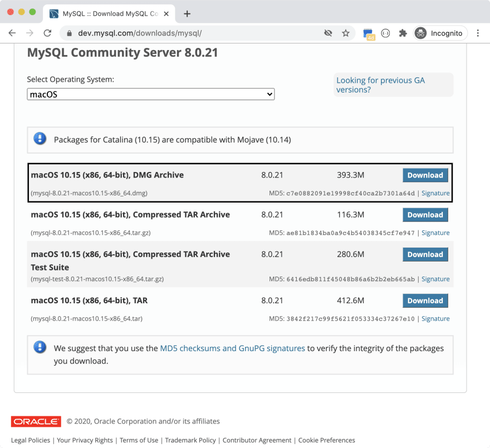The image size is (490, 448).
Task: Open MD5 checksums and GnuPG signatures link
Action: tap(232, 348)
